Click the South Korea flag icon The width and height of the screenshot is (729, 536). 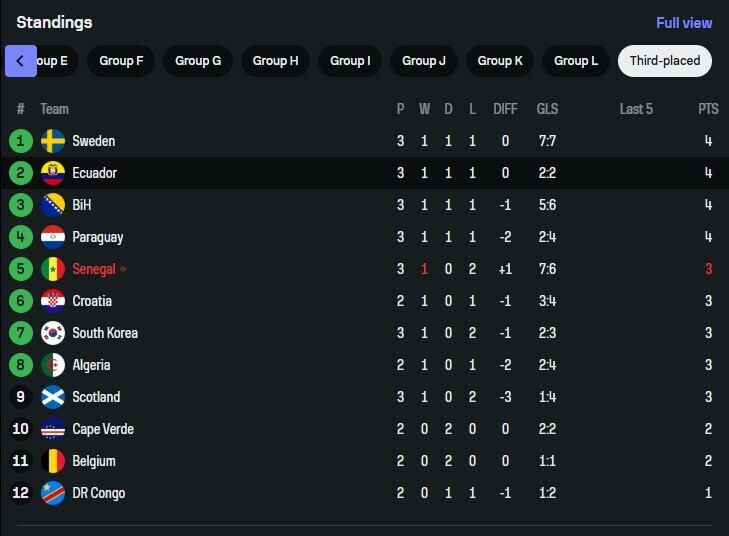(53, 333)
